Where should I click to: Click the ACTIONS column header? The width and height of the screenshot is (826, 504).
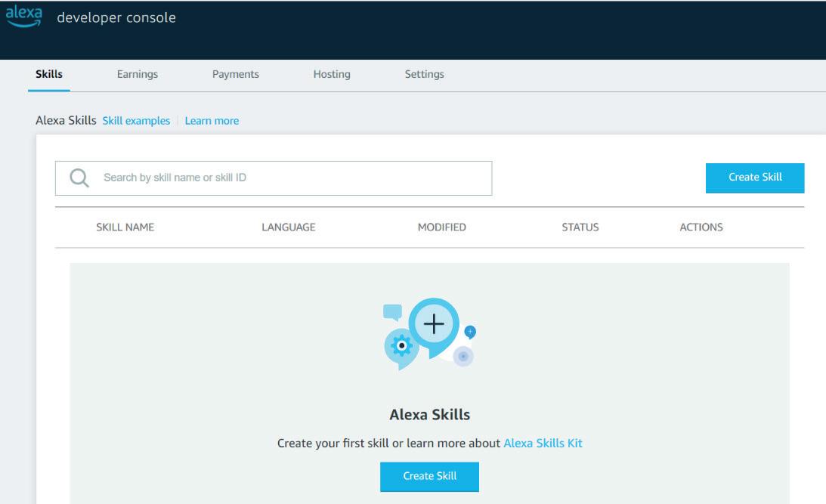point(701,227)
